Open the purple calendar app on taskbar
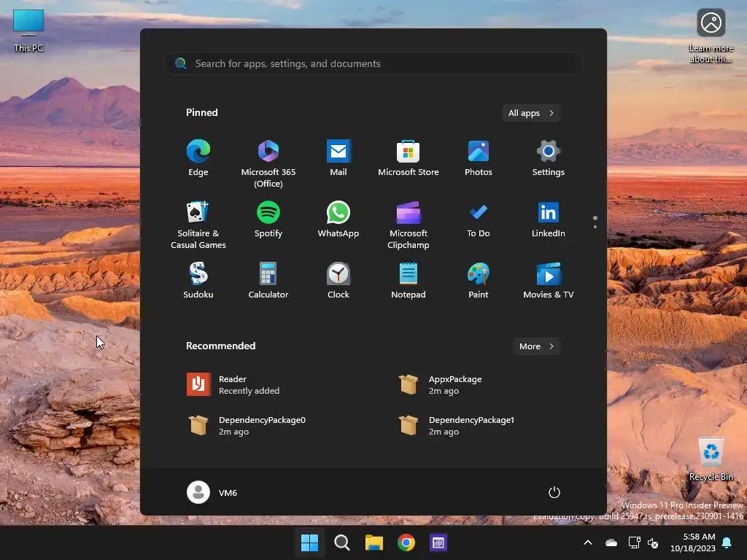Image resolution: width=747 pixels, height=560 pixels. click(x=438, y=542)
